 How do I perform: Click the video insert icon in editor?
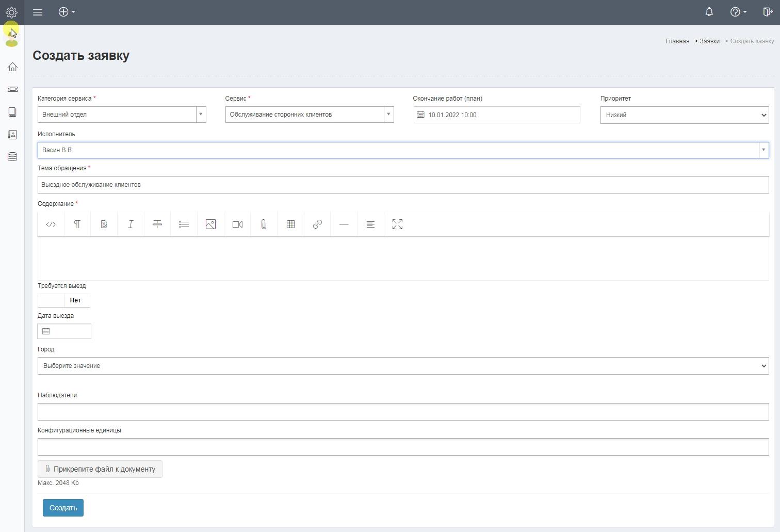pyautogui.click(x=237, y=224)
